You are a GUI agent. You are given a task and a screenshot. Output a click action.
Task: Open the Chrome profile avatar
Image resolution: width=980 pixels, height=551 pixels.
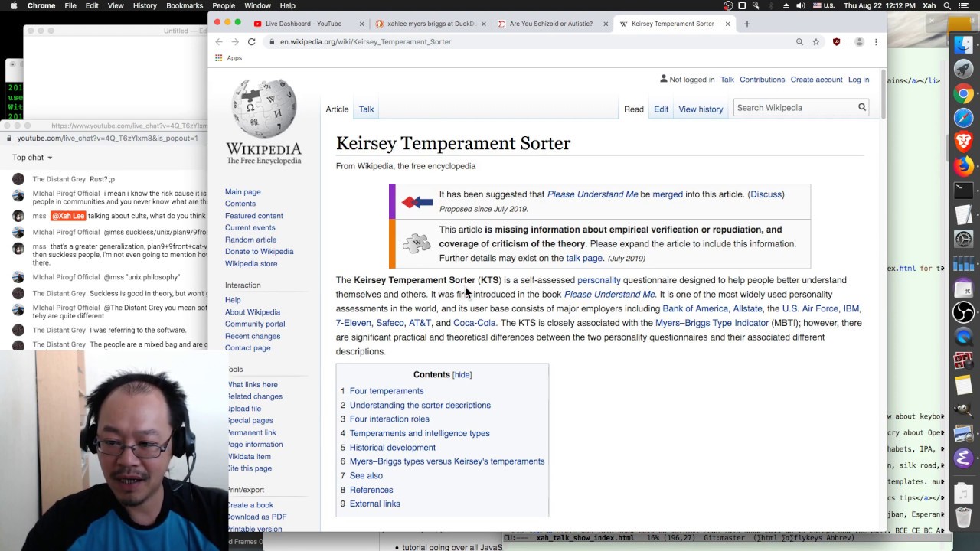[x=859, y=42]
